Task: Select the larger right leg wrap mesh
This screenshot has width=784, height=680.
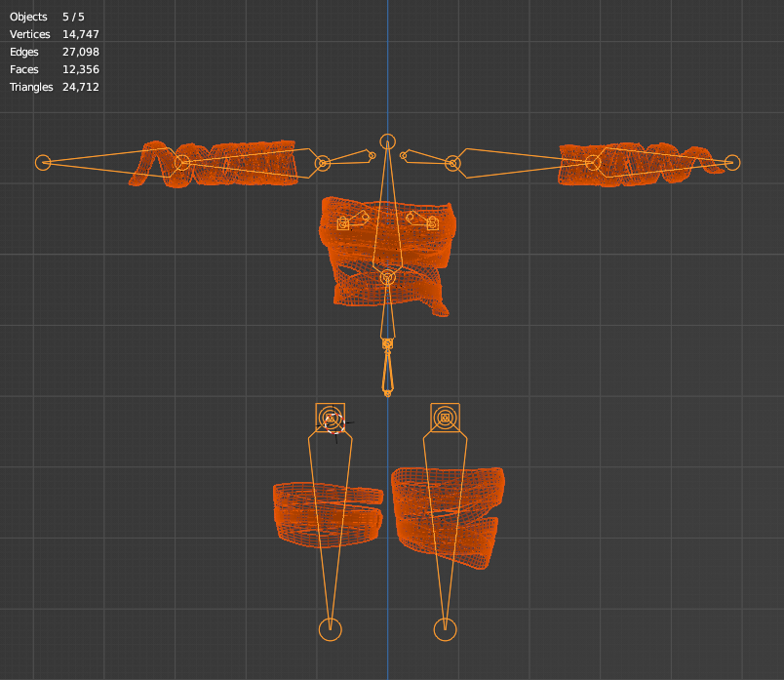Action: coord(448,518)
